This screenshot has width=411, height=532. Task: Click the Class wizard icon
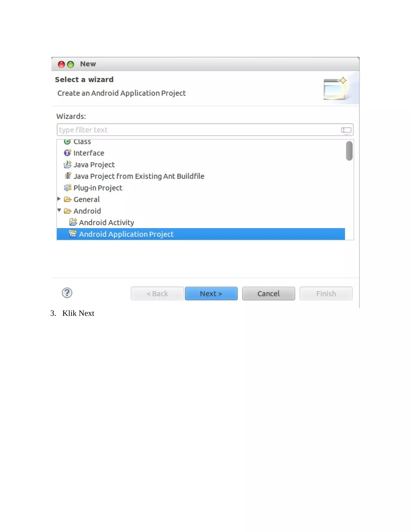(67, 142)
